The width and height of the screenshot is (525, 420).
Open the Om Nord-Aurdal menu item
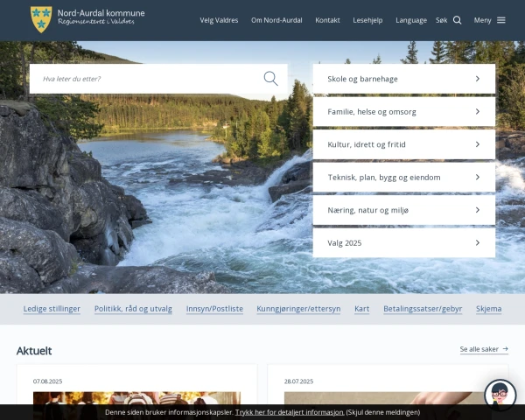click(276, 20)
